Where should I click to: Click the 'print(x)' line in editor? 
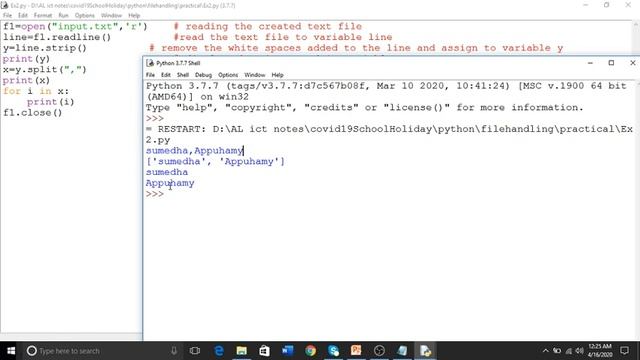pyautogui.click(x=27, y=80)
